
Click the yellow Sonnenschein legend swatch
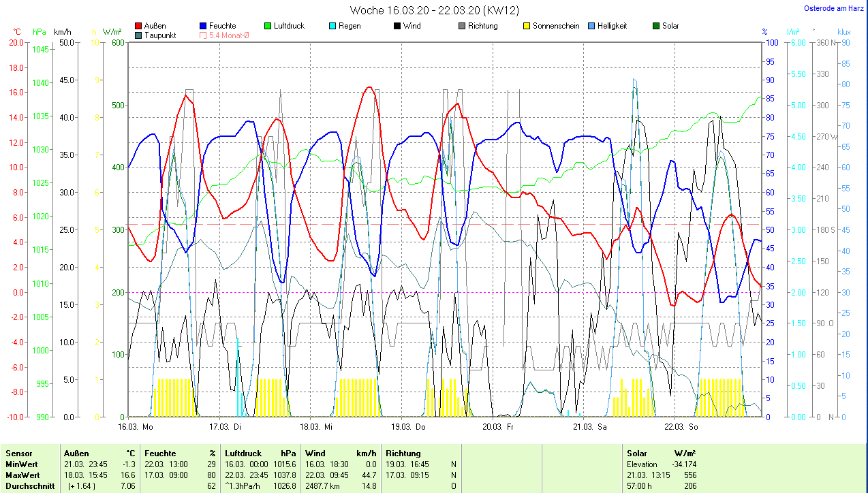coord(527,26)
